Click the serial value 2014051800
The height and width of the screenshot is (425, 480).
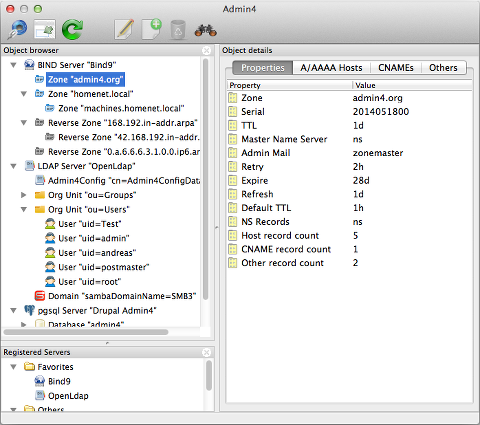pyautogui.click(x=381, y=112)
